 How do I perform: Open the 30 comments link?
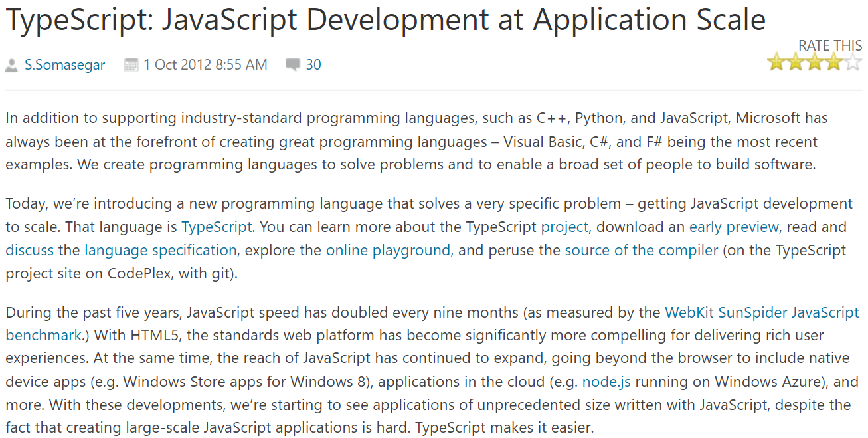313,65
